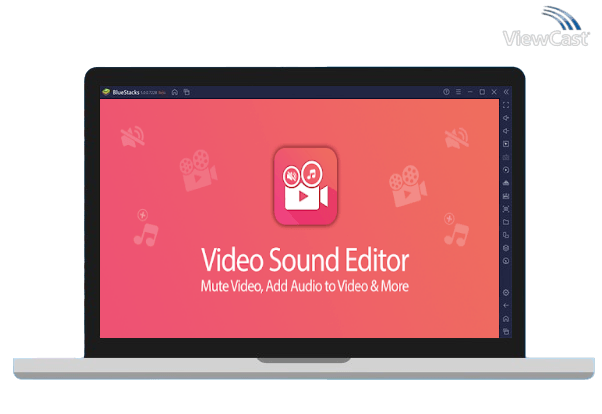Viewport: 602px width, 414px height.
Task: Click the eco mode icon in sidebar
Action: pyautogui.click(x=506, y=248)
